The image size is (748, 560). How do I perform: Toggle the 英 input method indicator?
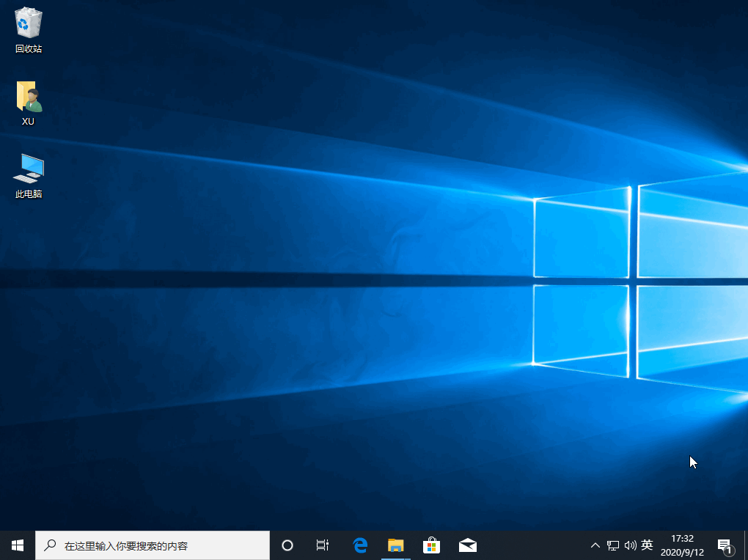(647, 545)
